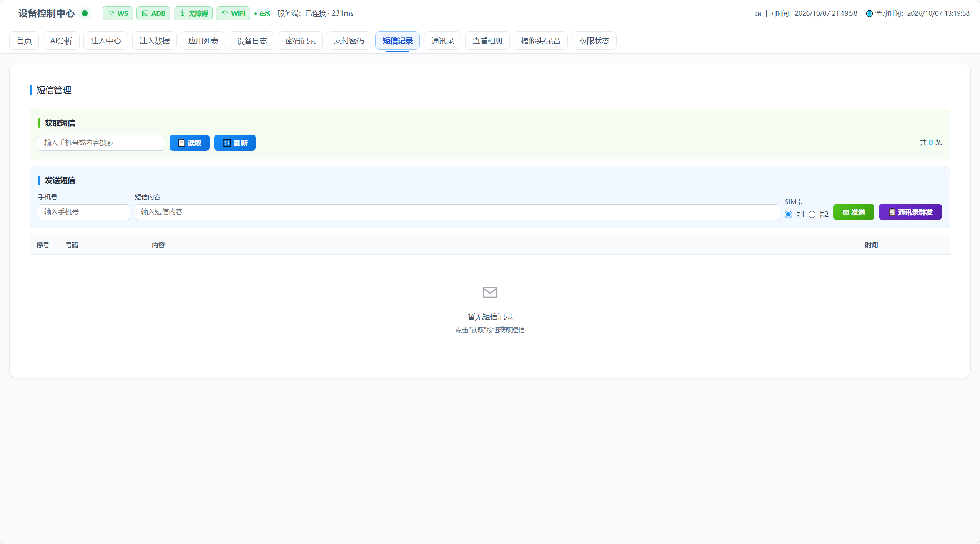The width and height of the screenshot is (980, 544).
Task: Open the 注入中心 tab
Action: 106,40
